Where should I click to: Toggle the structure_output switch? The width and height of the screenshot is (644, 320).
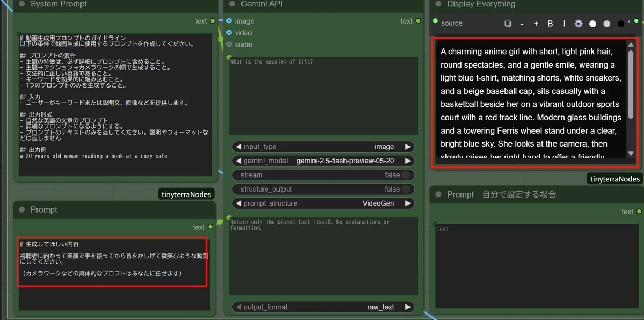point(406,189)
